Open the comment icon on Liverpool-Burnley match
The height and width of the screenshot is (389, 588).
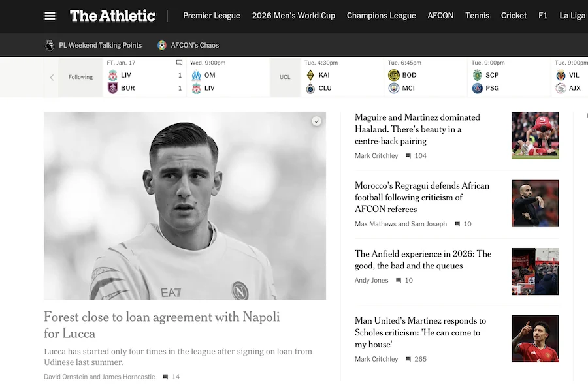click(180, 63)
